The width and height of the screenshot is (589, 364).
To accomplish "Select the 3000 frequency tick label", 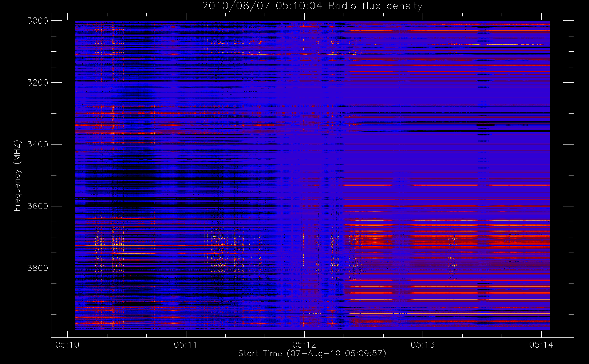I will [x=38, y=21].
